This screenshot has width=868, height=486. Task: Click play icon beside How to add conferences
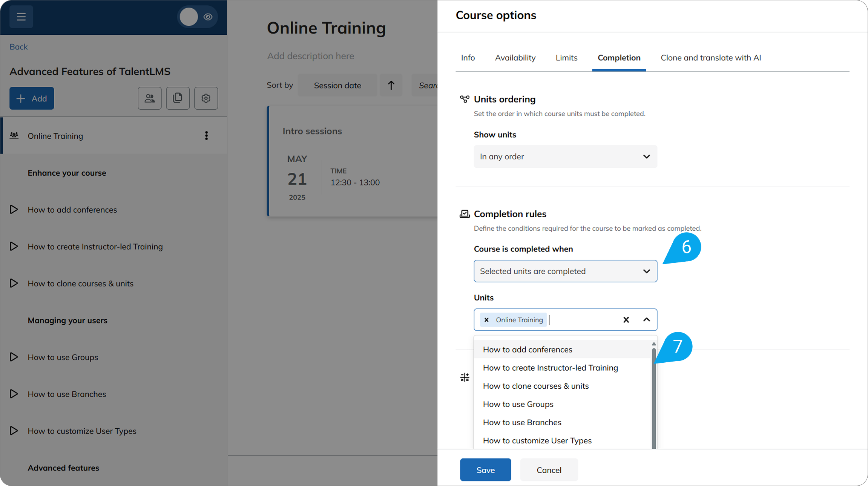coord(14,210)
